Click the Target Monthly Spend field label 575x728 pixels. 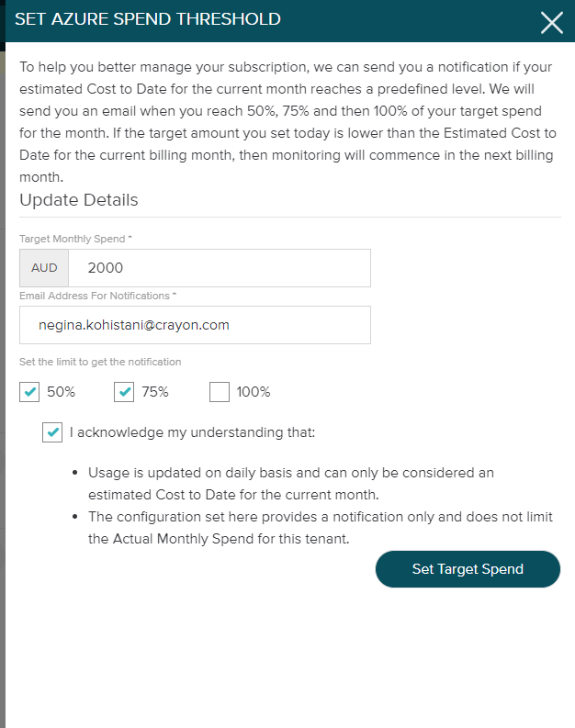tap(75, 239)
